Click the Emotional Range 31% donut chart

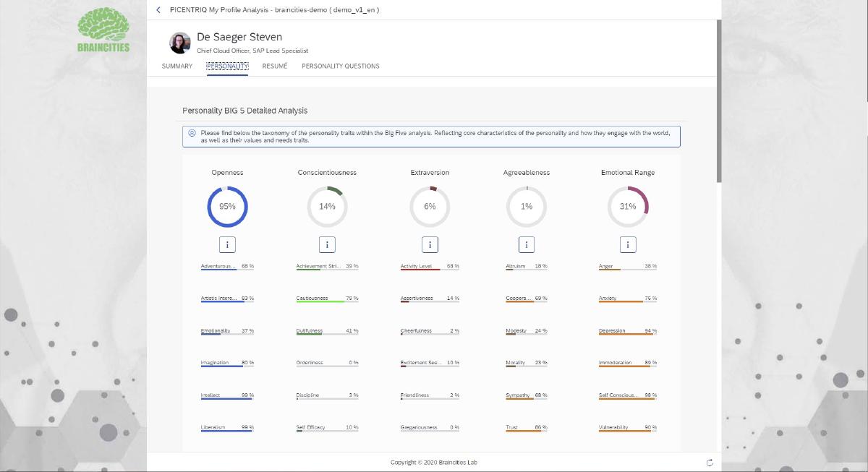[x=628, y=206]
